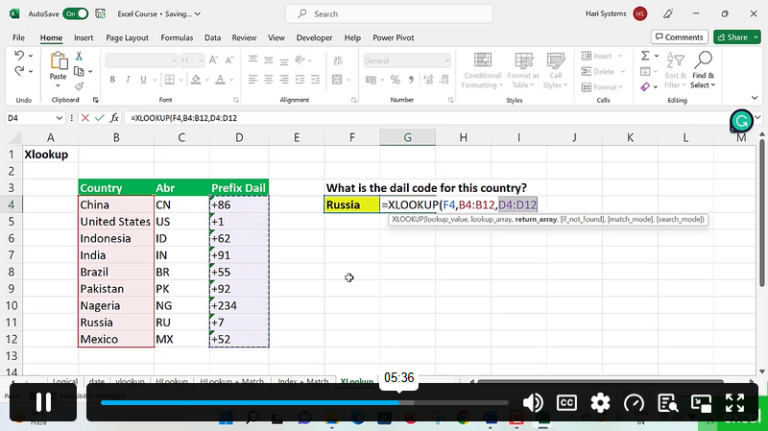
Task: Click the Borders icon
Action: [x=169, y=79]
